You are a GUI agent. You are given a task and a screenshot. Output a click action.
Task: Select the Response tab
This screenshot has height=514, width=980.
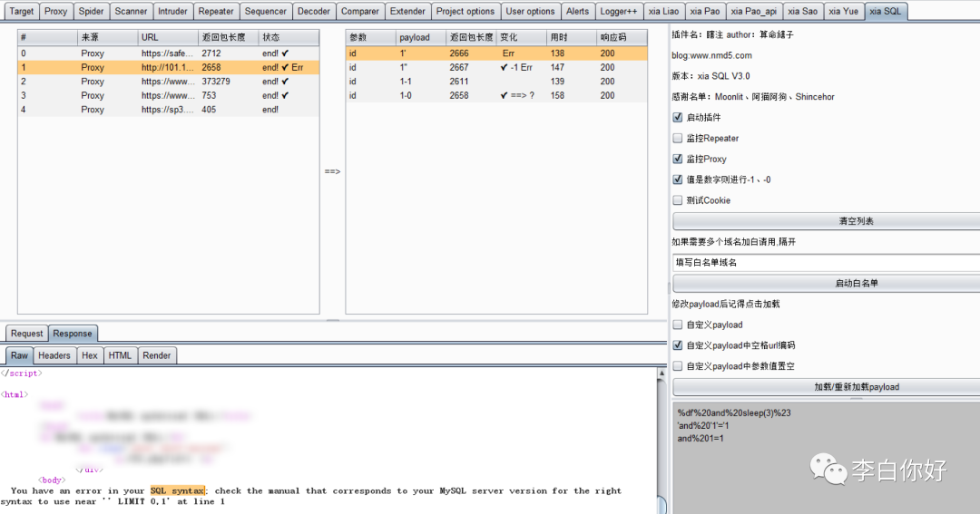[73, 334]
